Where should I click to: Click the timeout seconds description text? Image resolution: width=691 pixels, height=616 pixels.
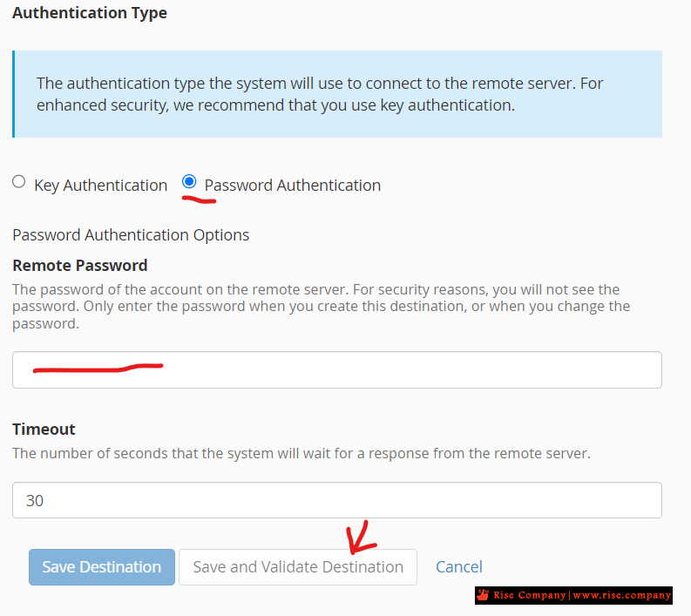tap(301, 453)
